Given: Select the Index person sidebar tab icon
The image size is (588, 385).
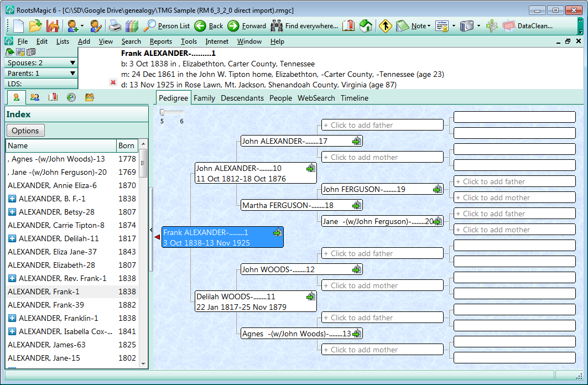Looking at the screenshot, I should (x=17, y=97).
